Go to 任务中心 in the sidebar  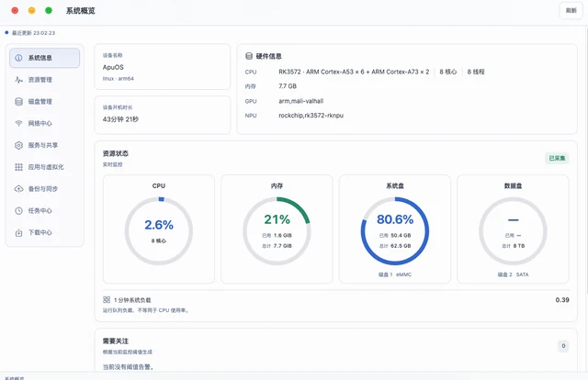click(45, 210)
